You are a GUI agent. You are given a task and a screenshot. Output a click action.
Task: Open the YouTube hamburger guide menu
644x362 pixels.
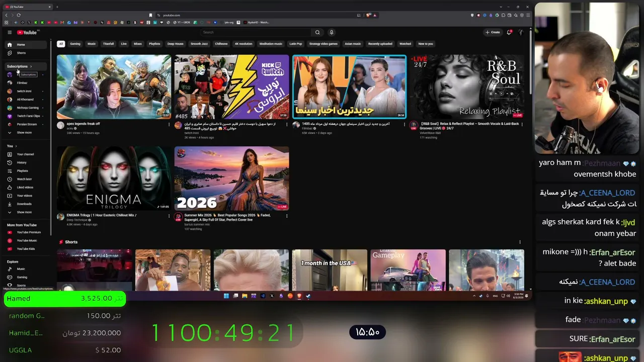10,32
